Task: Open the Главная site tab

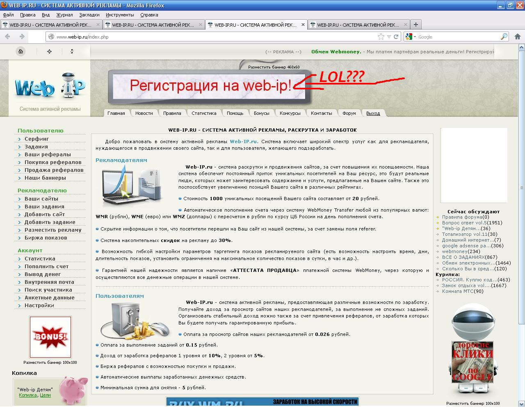Action: (x=116, y=113)
